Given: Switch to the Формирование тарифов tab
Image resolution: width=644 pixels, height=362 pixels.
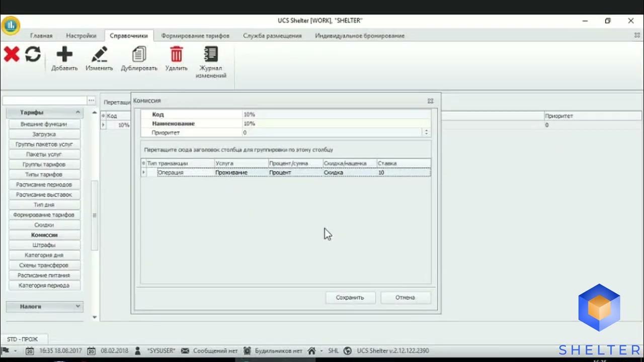Looking at the screenshot, I should tap(195, 36).
